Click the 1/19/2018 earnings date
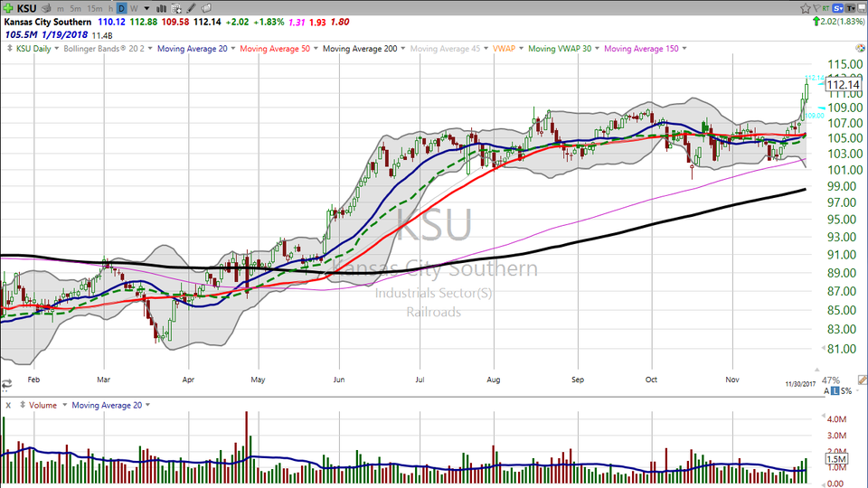868x488 pixels. pos(64,35)
